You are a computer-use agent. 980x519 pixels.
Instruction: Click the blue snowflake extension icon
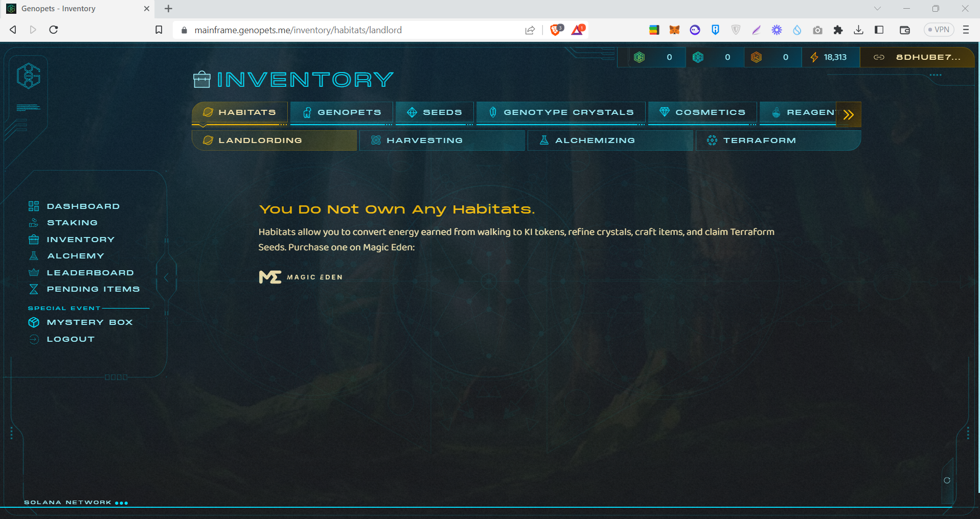pos(777,30)
